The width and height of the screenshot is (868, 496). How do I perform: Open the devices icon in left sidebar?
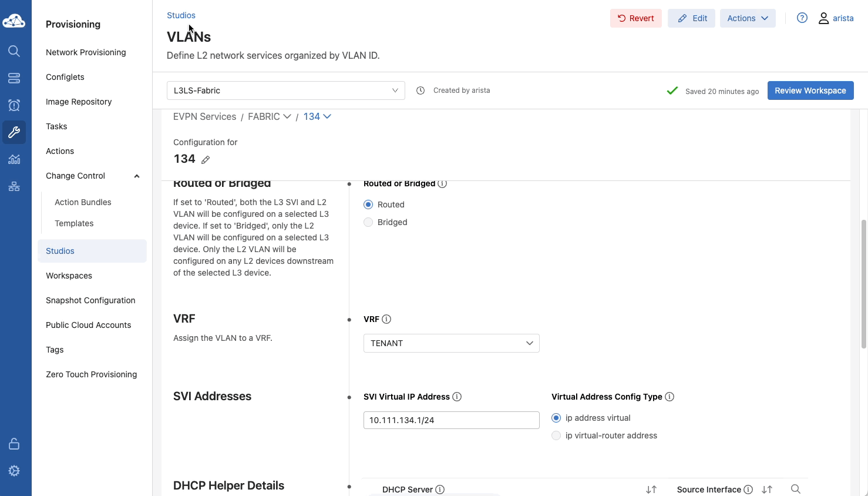coord(14,78)
